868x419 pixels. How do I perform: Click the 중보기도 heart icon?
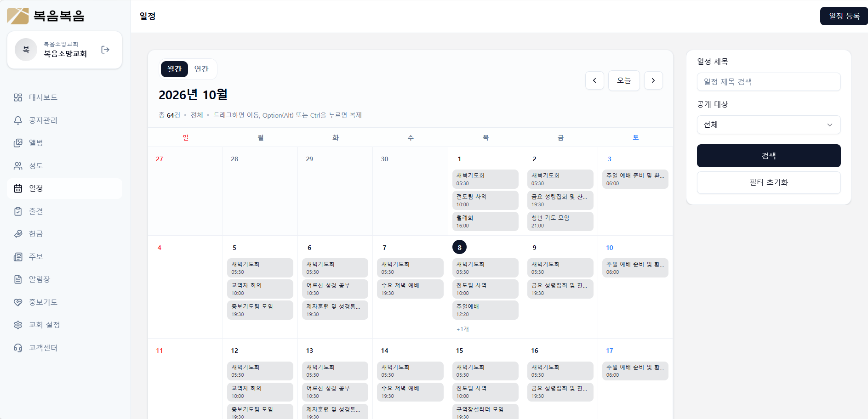pos(18,302)
